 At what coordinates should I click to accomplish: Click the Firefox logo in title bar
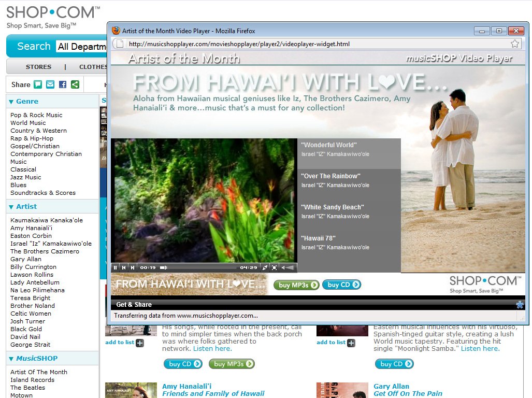pyautogui.click(x=116, y=31)
